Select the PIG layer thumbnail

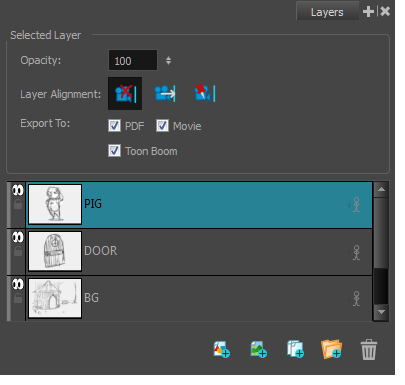pos(55,204)
